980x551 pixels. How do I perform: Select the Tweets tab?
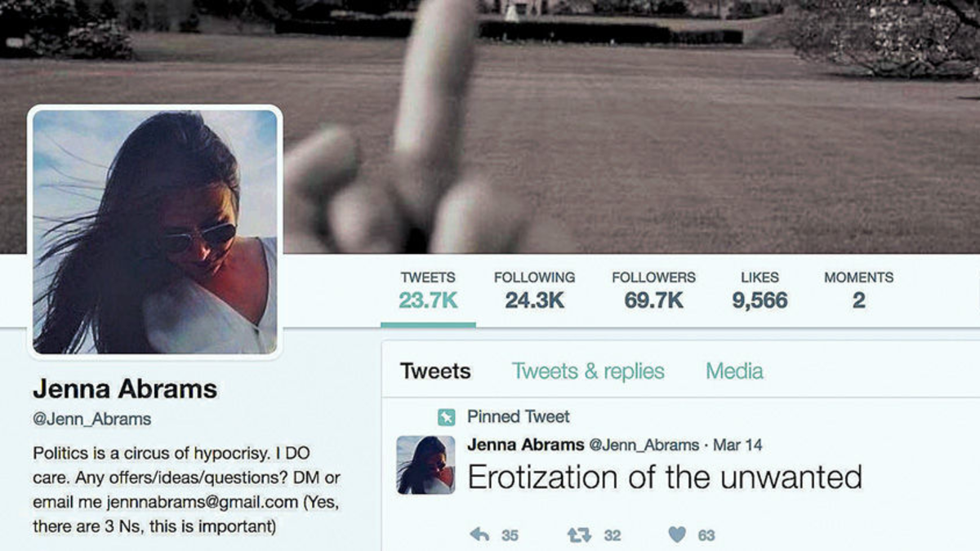tap(435, 371)
